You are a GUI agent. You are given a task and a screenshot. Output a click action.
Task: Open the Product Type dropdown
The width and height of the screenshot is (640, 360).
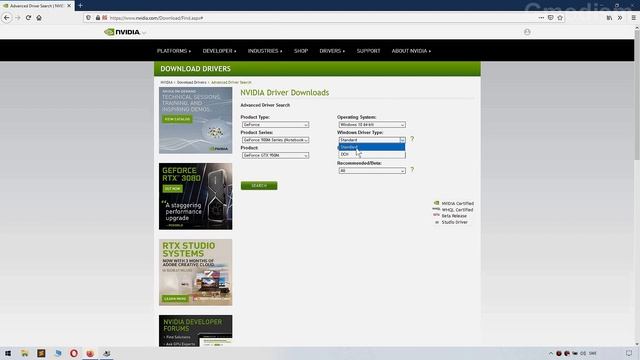tap(275, 124)
